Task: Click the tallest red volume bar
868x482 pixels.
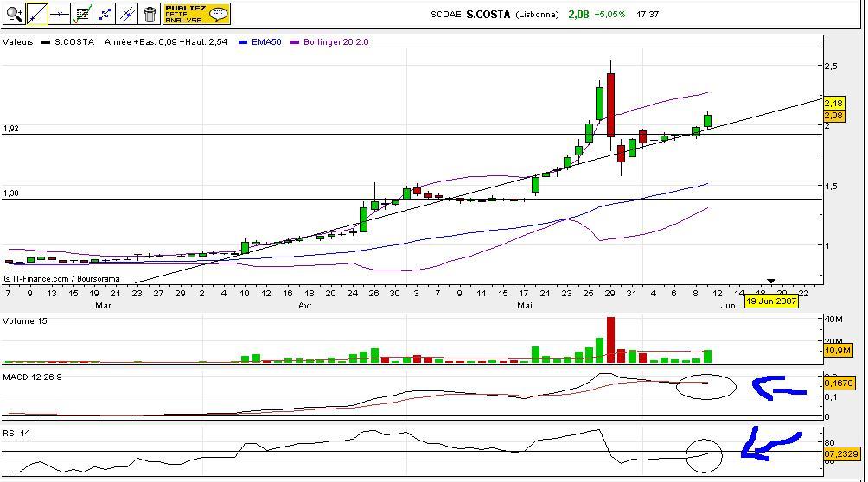Action: tap(610, 339)
